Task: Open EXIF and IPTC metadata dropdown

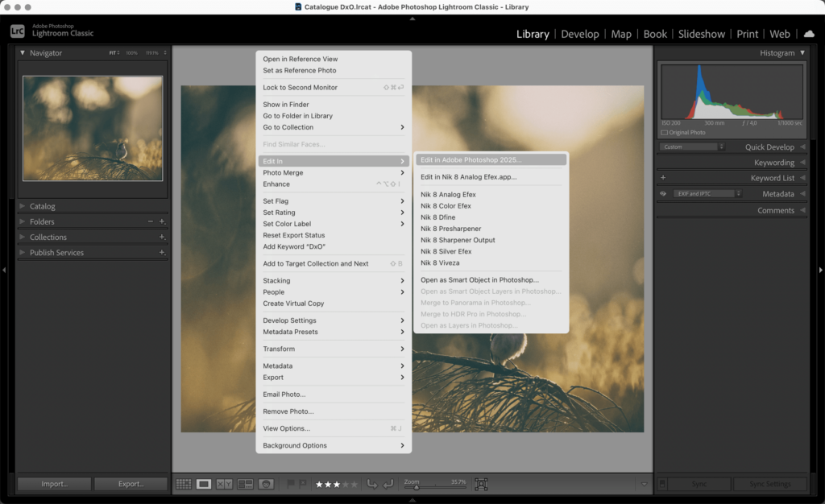Action: coord(707,194)
